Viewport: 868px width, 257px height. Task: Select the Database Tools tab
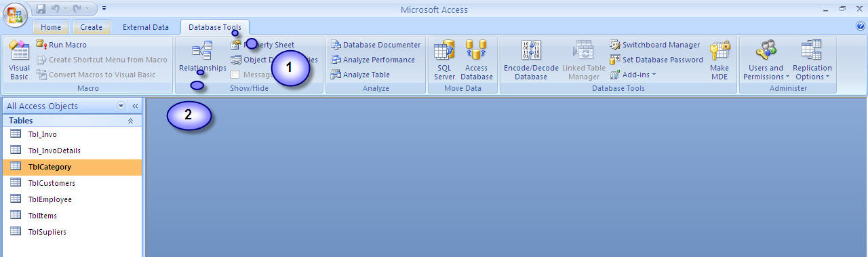click(x=215, y=27)
